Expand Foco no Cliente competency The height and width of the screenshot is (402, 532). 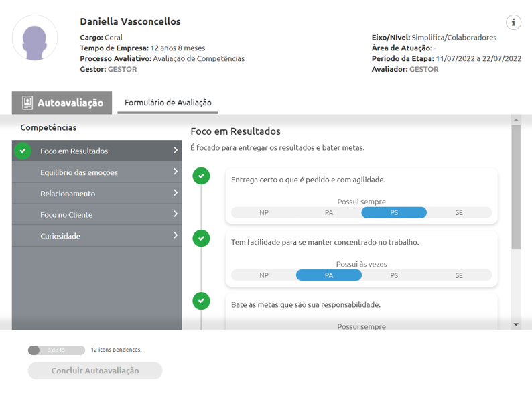176,214
